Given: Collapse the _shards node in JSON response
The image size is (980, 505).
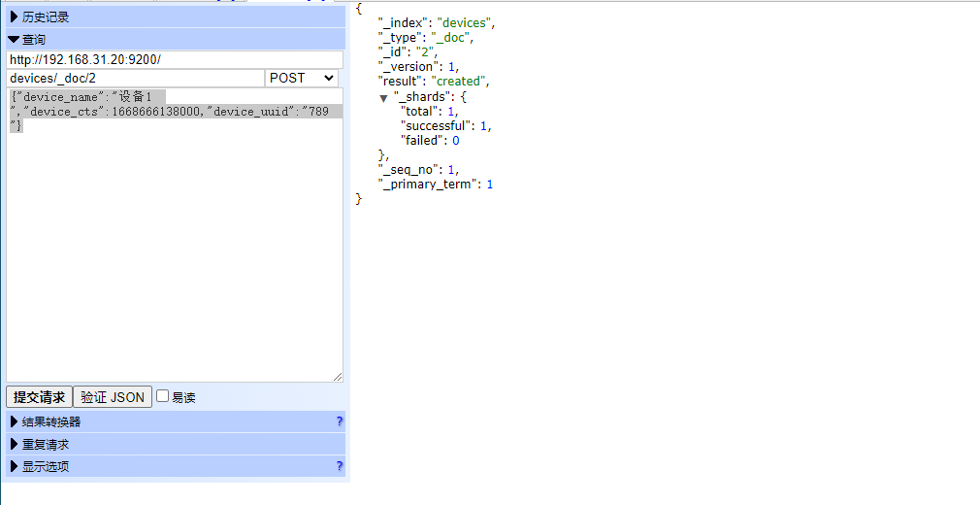Looking at the screenshot, I should (384, 98).
